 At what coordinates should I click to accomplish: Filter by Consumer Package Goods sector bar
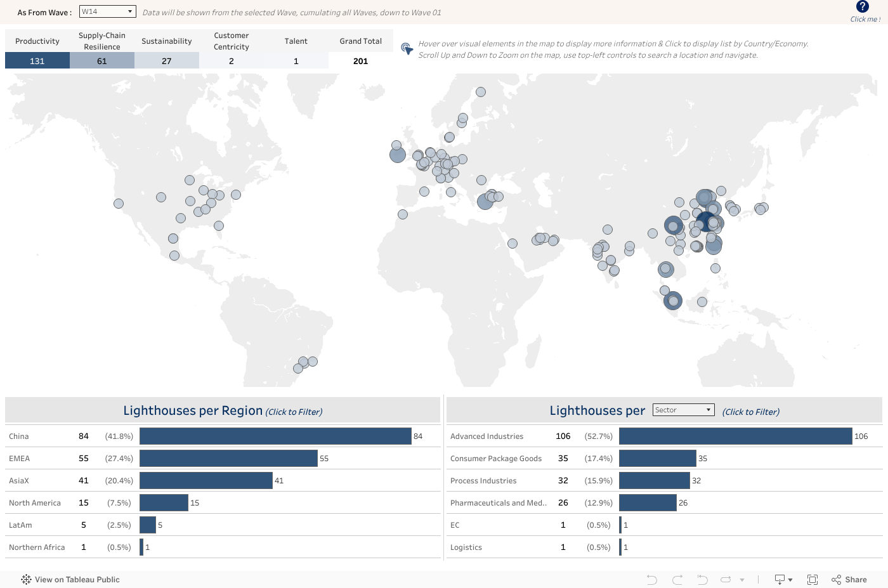pos(657,459)
